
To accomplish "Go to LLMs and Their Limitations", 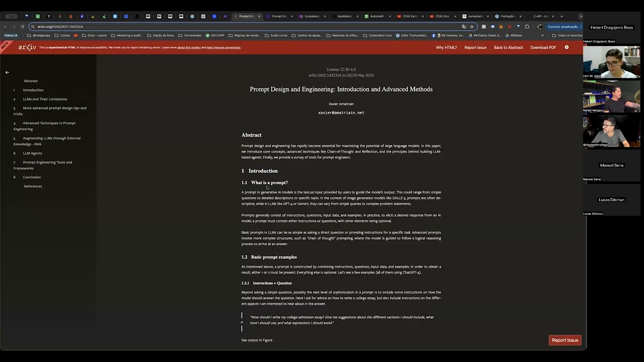I will (x=45, y=99).
